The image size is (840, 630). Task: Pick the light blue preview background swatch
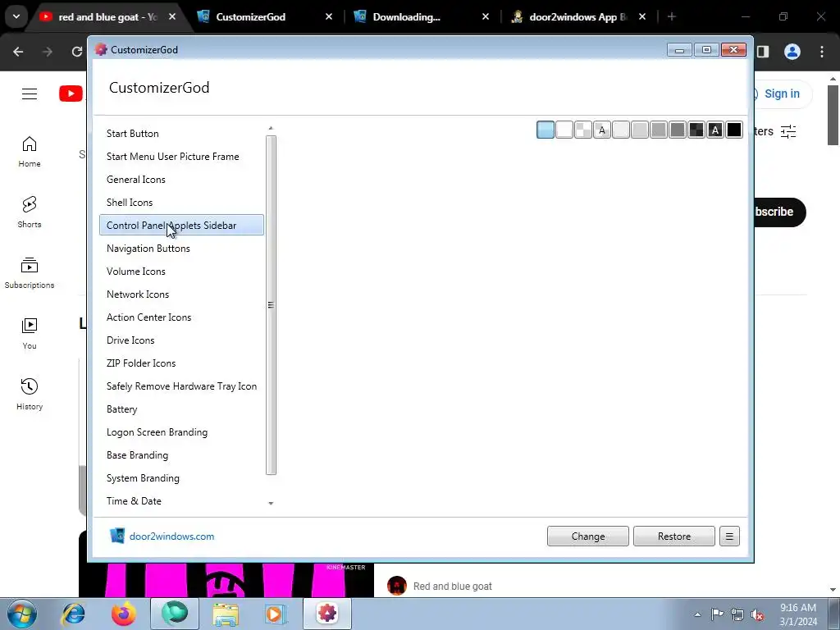[x=546, y=130]
